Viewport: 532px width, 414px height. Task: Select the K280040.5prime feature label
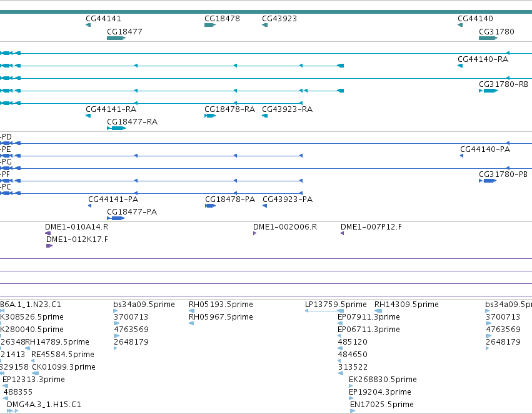pos(32,330)
